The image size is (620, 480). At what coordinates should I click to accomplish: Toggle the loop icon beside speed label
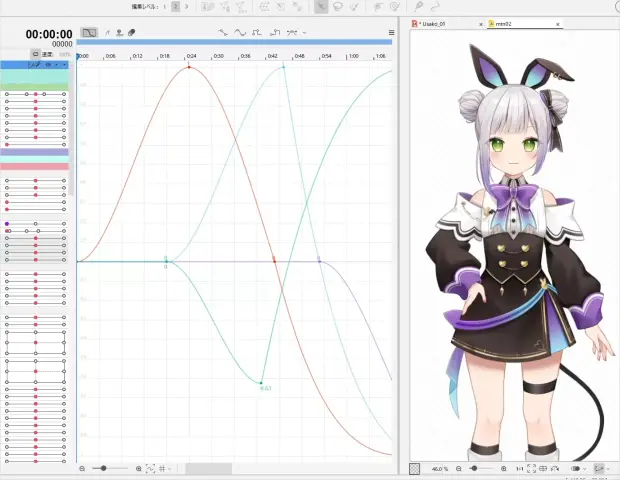[x=35, y=54]
